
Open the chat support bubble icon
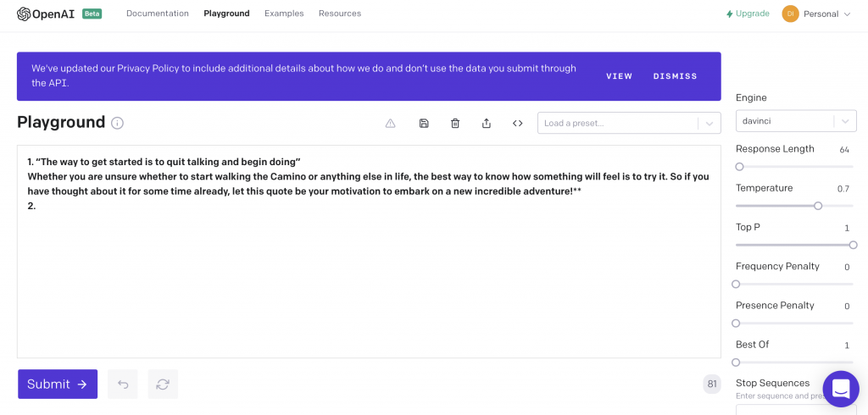[x=841, y=389]
